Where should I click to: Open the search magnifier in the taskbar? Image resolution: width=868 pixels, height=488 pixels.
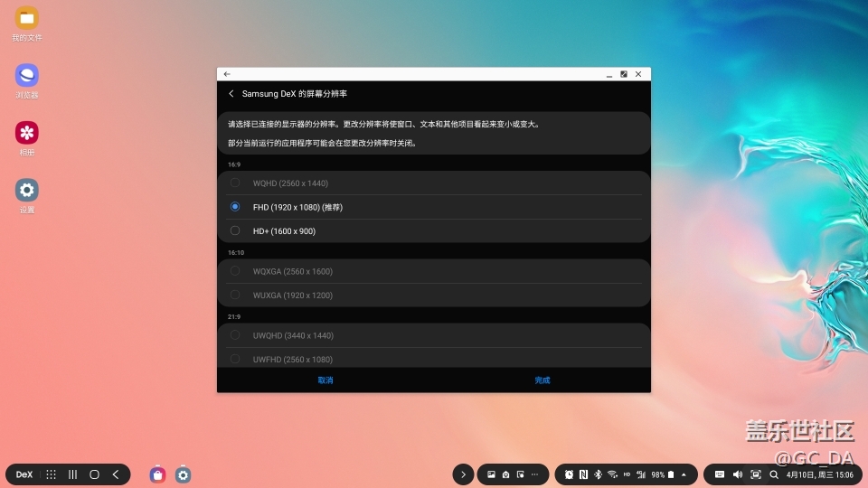click(x=774, y=474)
